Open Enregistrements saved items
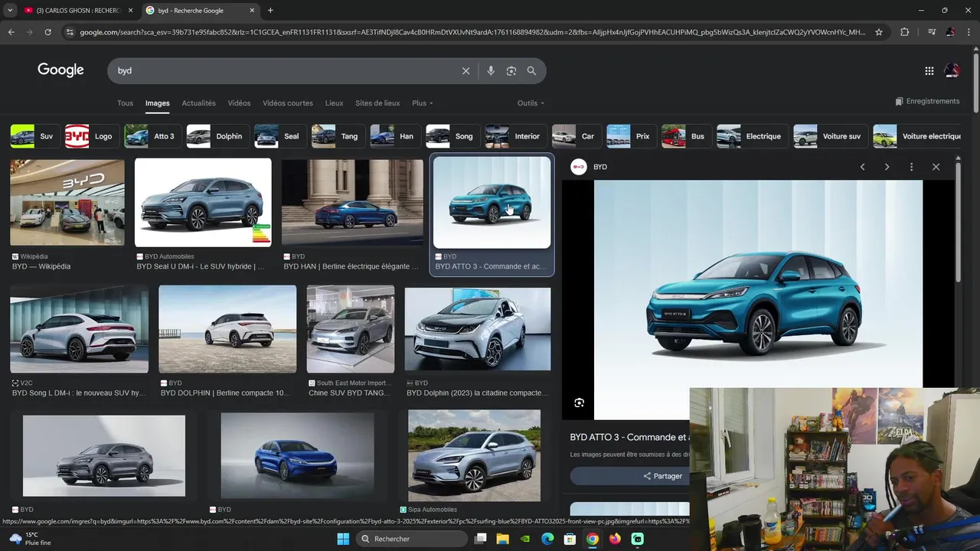Viewport: 980px width, 551px height. click(x=927, y=102)
